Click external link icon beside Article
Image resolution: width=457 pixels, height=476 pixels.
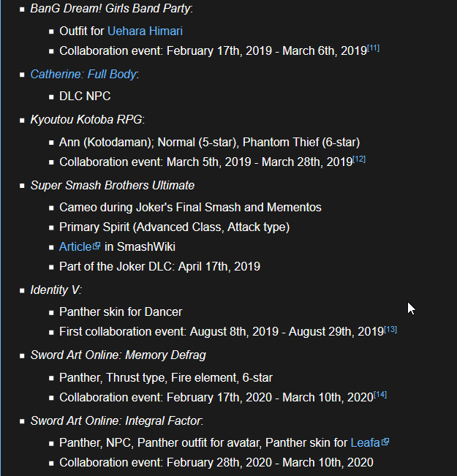(97, 246)
